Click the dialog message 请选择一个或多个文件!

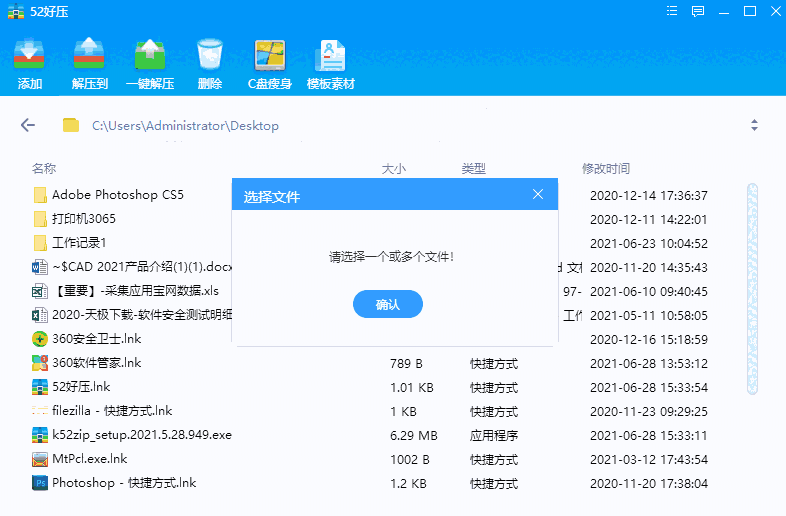(391, 257)
